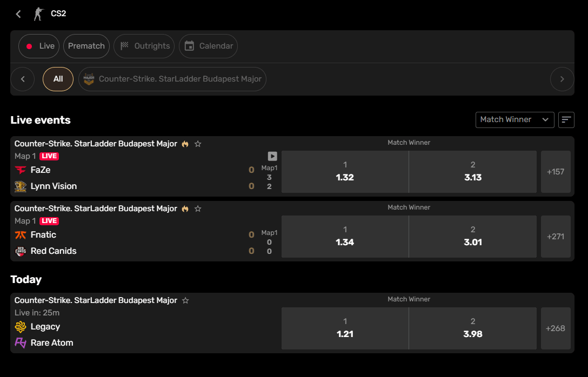
Task: Star the Fnatic vs Red Canids match
Action: click(x=198, y=208)
